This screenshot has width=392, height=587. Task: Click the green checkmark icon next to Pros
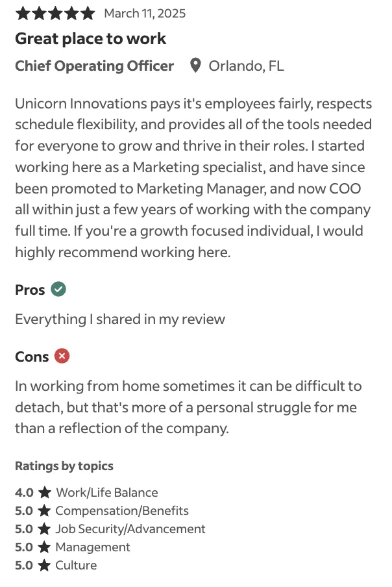58,289
